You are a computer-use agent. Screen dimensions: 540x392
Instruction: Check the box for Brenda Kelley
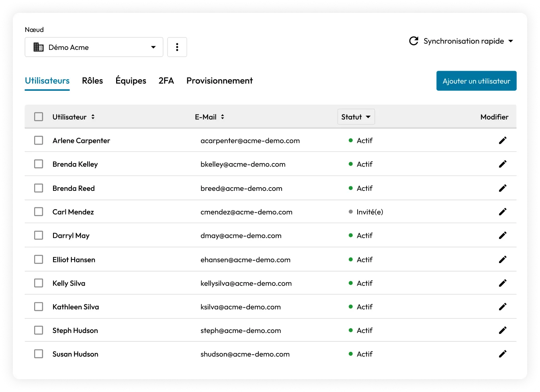coord(39,164)
